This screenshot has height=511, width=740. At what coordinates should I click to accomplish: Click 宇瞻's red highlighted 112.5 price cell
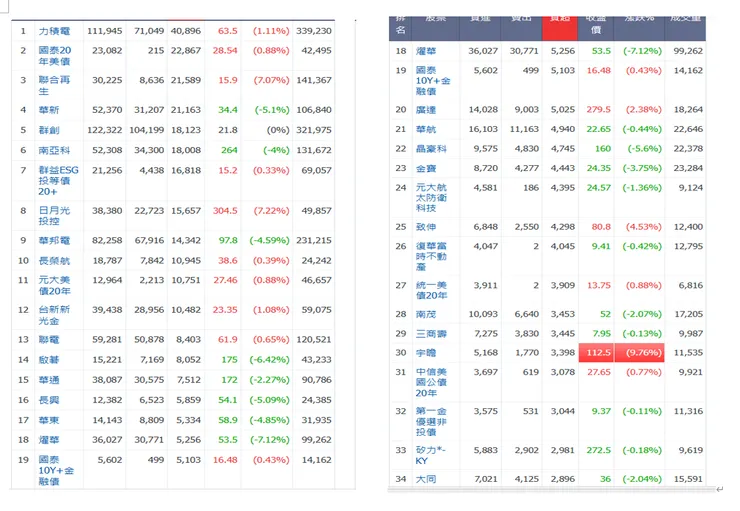(599, 353)
